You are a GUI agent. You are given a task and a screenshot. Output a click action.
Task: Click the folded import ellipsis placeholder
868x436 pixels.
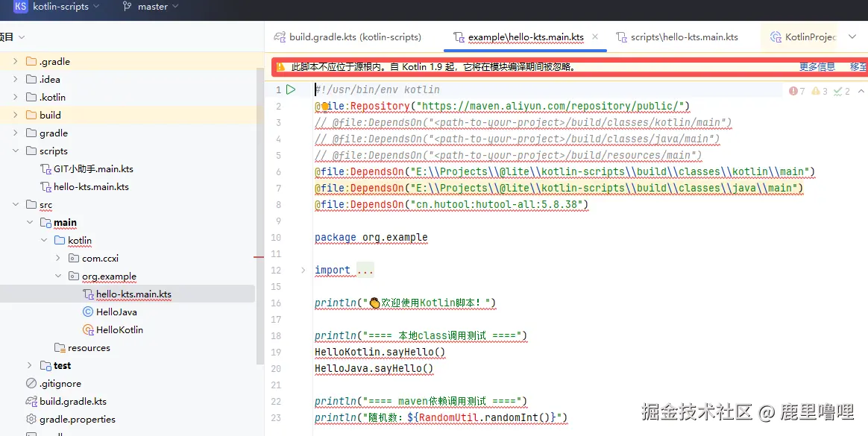(365, 270)
